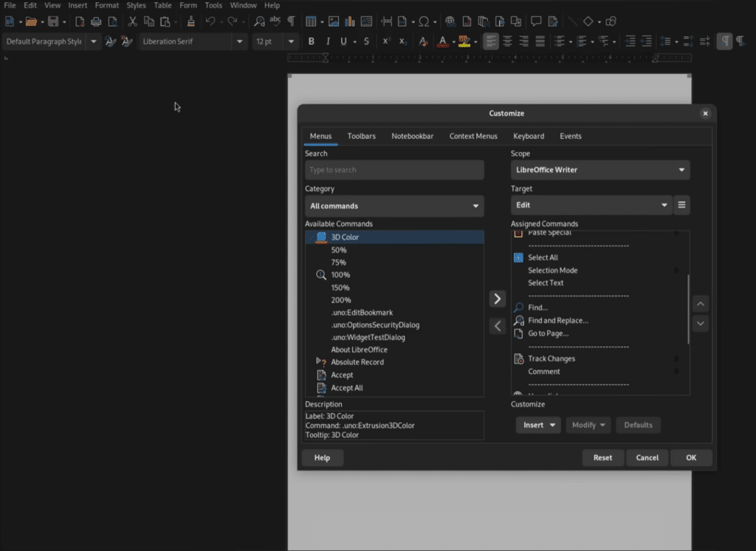Image resolution: width=756 pixels, height=551 pixels.
Task: Click the Assigned Commands list scrollbar
Action: [688, 309]
